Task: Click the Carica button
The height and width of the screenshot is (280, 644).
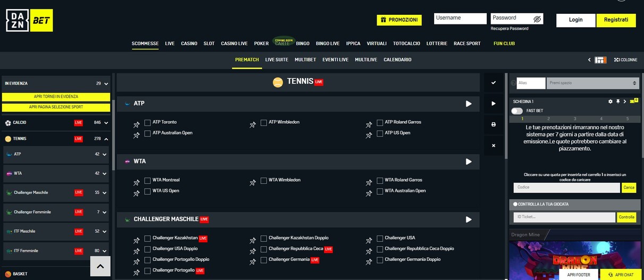Action: 629,188
